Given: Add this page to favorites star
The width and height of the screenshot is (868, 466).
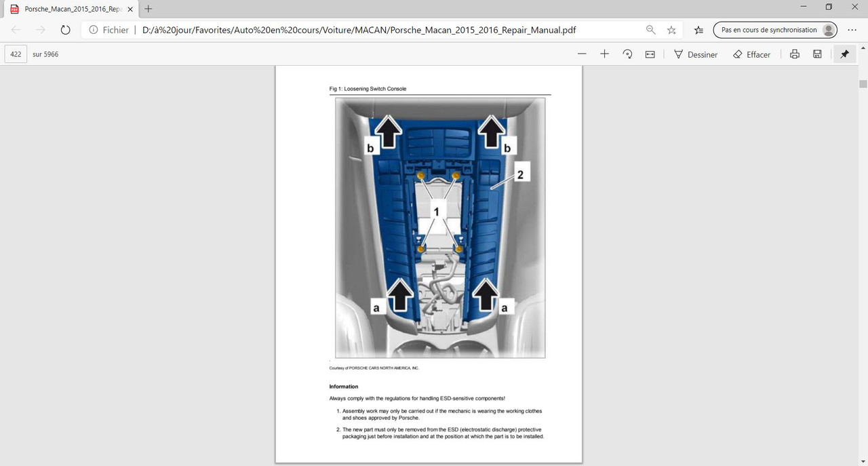Looking at the screenshot, I should point(671,30).
